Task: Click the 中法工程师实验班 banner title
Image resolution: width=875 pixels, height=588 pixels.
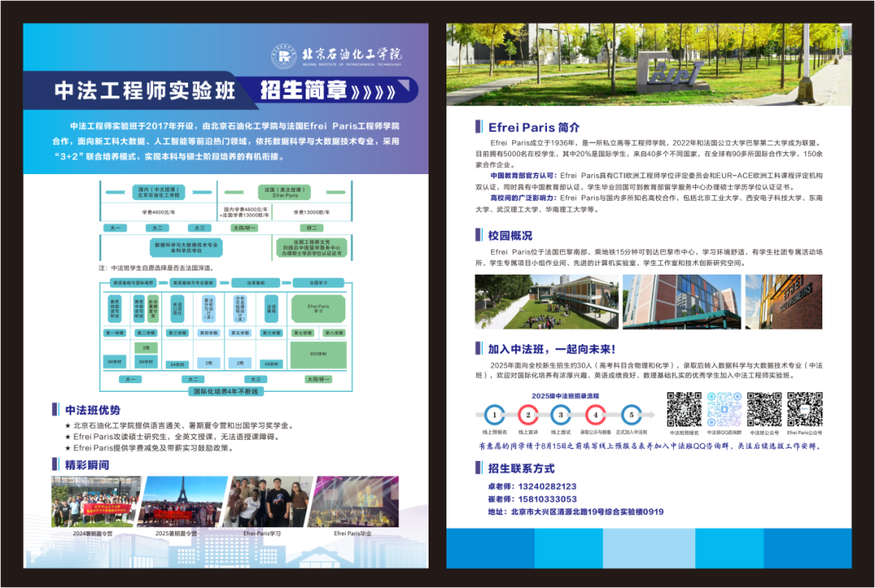Action: tap(144, 91)
